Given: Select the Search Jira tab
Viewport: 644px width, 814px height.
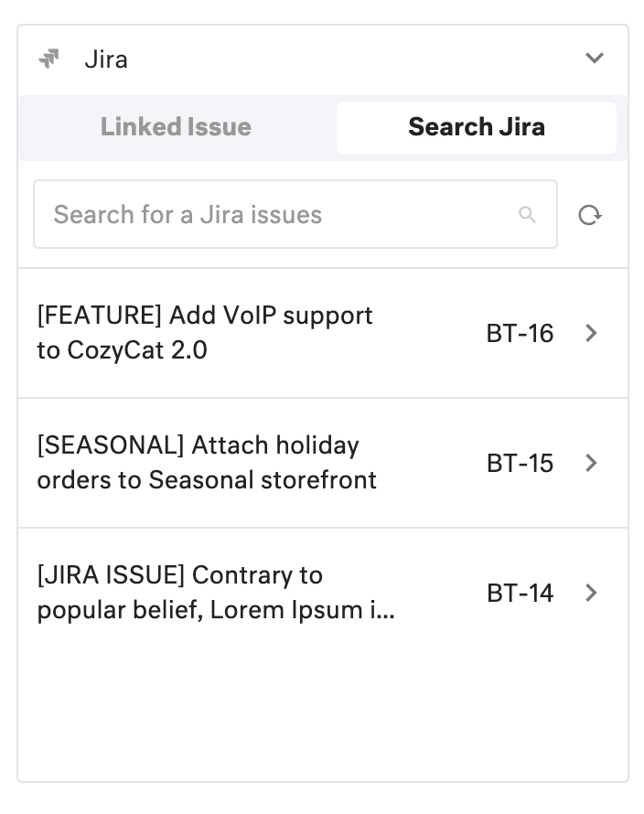Looking at the screenshot, I should pyautogui.click(x=476, y=127).
